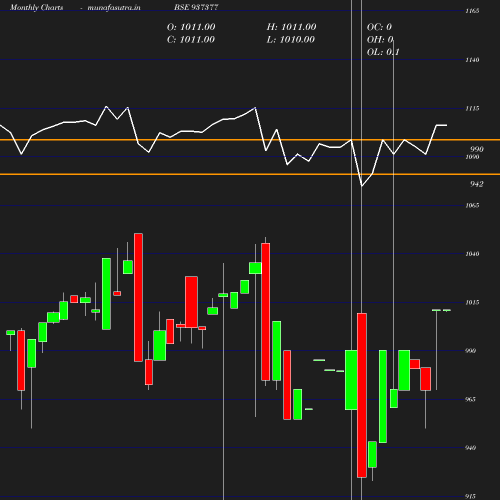This screenshot has width=500, height=500.
Task: Click the 940 price axis label
Action: (470, 448)
